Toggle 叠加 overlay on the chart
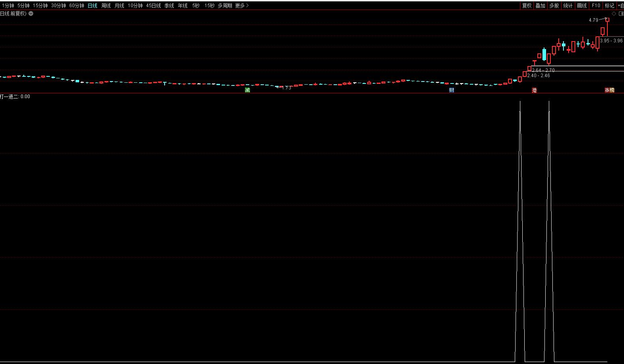Screen dimensions: 624x364 tap(540, 6)
